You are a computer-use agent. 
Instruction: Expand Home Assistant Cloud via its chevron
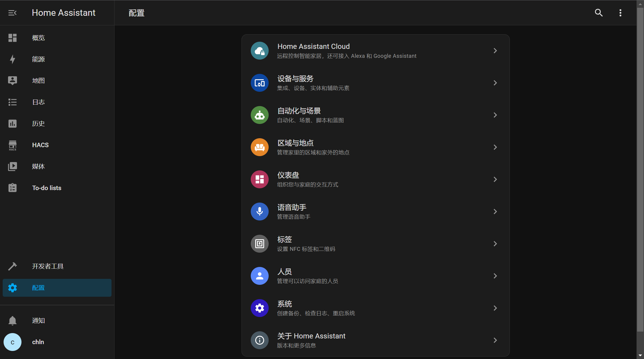click(495, 51)
